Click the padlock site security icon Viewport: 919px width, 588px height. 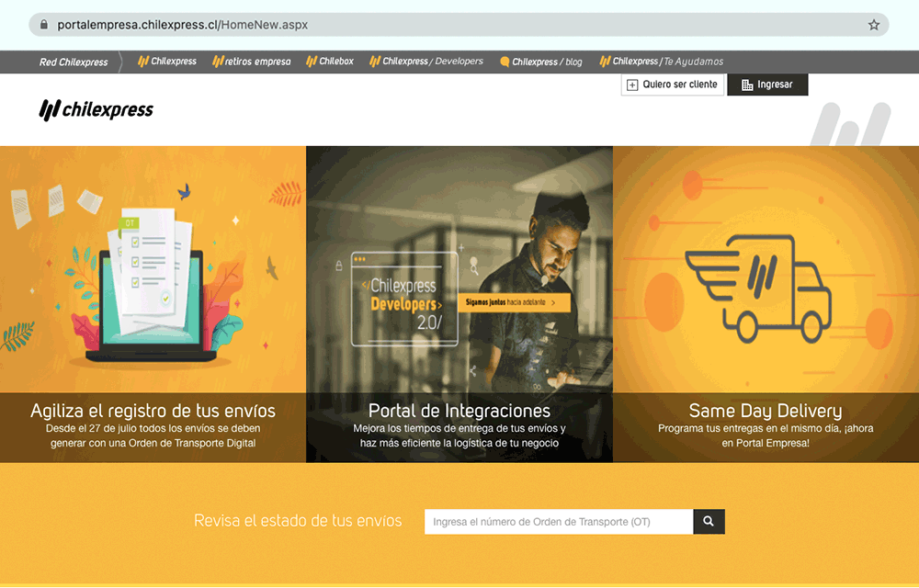point(43,25)
